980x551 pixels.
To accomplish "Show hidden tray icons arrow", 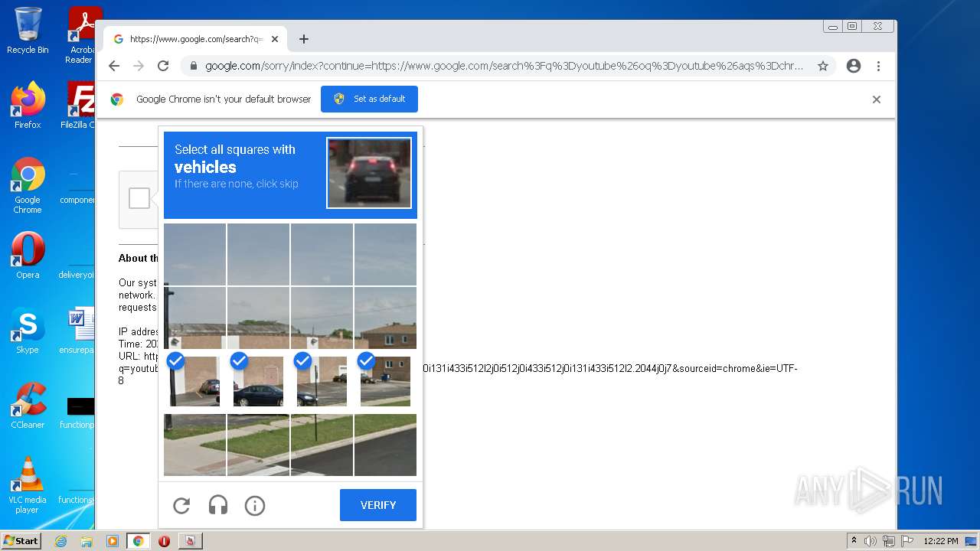I will click(854, 541).
